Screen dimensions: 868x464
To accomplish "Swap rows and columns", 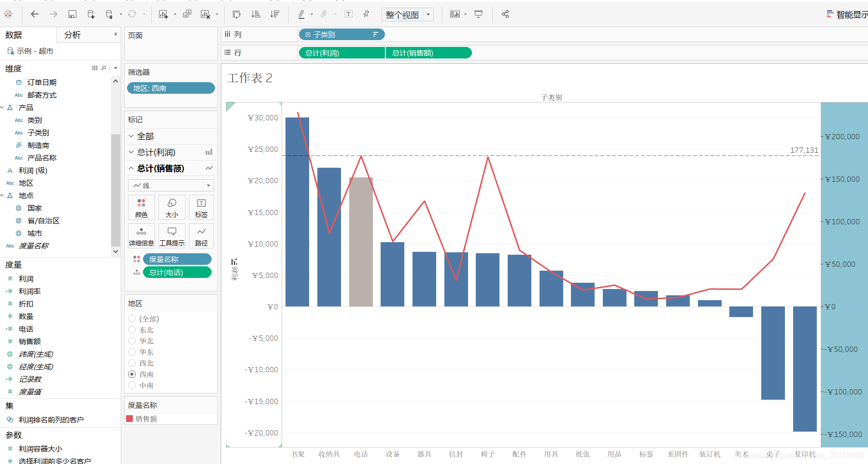I will coord(237,14).
